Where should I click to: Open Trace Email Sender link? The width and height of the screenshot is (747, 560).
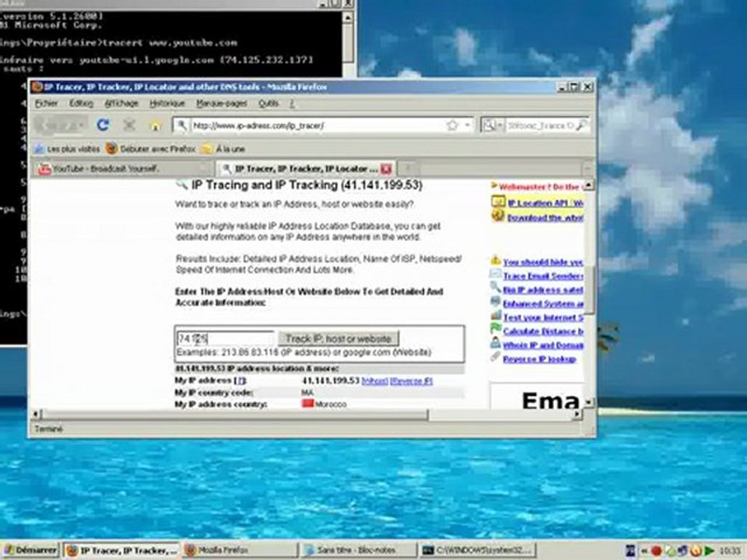pos(542,275)
